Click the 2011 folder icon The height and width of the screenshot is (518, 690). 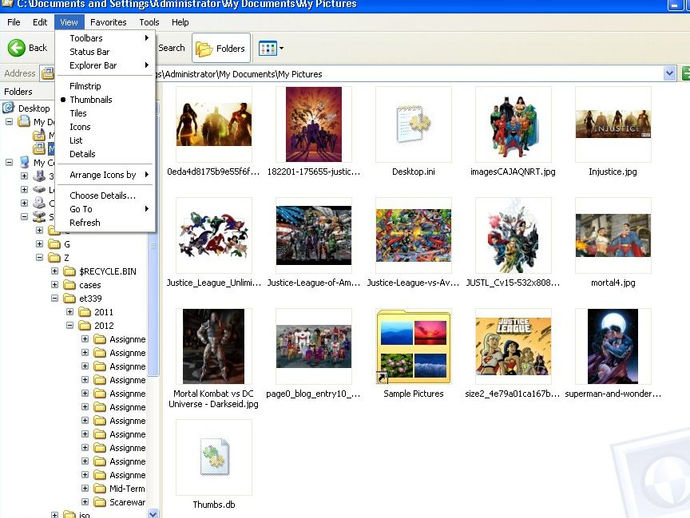(x=84, y=312)
